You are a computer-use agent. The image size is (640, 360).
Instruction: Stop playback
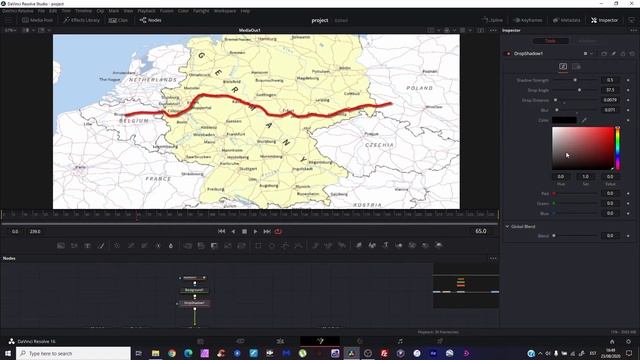[244, 231]
